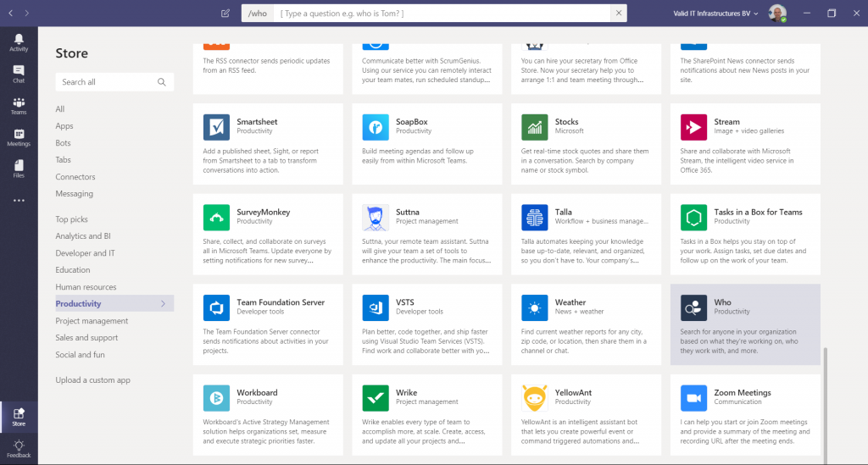Viewport: 868px width, 465px height.
Task: Click the SurveyMonkey title text
Action: click(x=263, y=212)
